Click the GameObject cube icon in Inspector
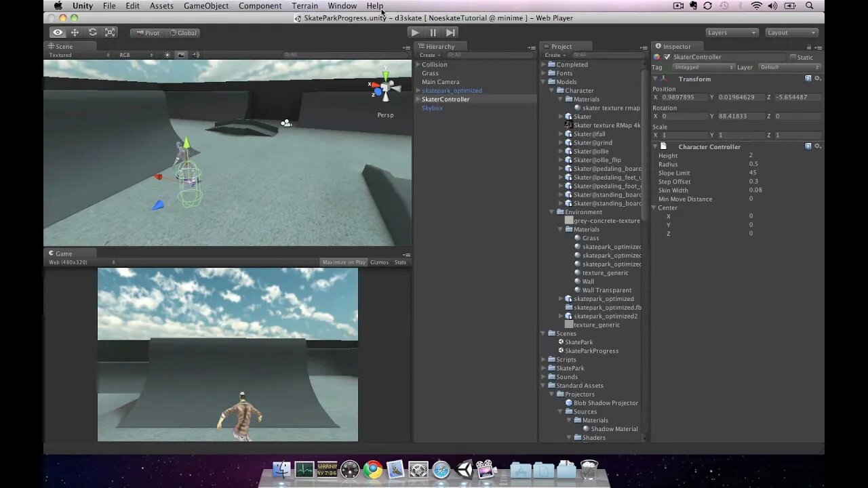 (656, 57)
